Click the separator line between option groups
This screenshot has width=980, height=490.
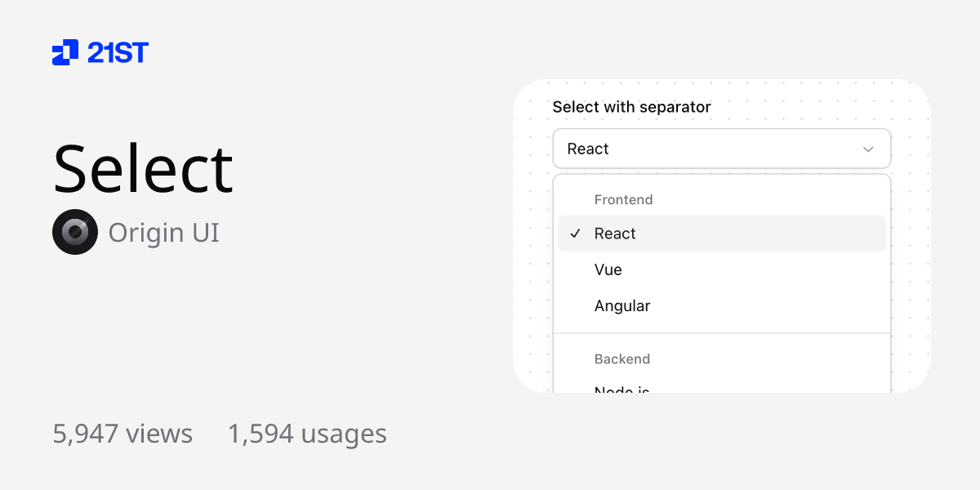(722, 332)
